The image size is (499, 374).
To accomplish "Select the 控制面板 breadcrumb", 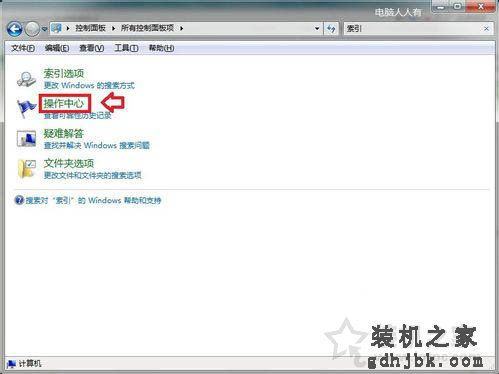I will 90,28.
